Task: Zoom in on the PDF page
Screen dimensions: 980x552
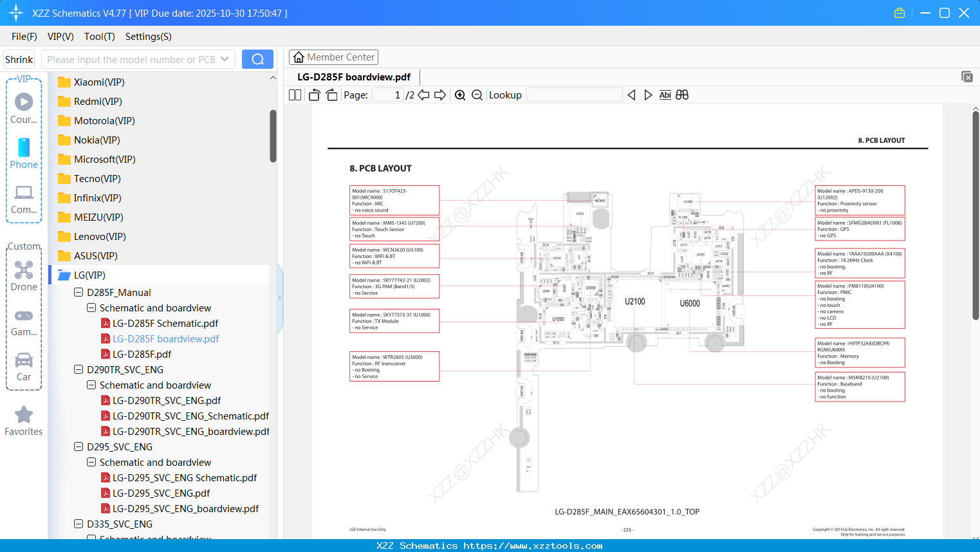Action: tap(460, 95)
